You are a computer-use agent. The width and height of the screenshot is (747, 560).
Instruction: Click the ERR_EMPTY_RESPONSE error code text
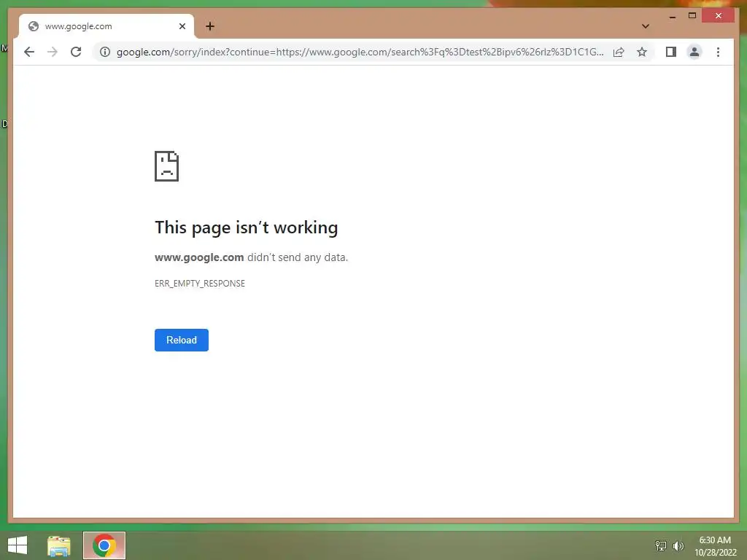click(200, 284)
